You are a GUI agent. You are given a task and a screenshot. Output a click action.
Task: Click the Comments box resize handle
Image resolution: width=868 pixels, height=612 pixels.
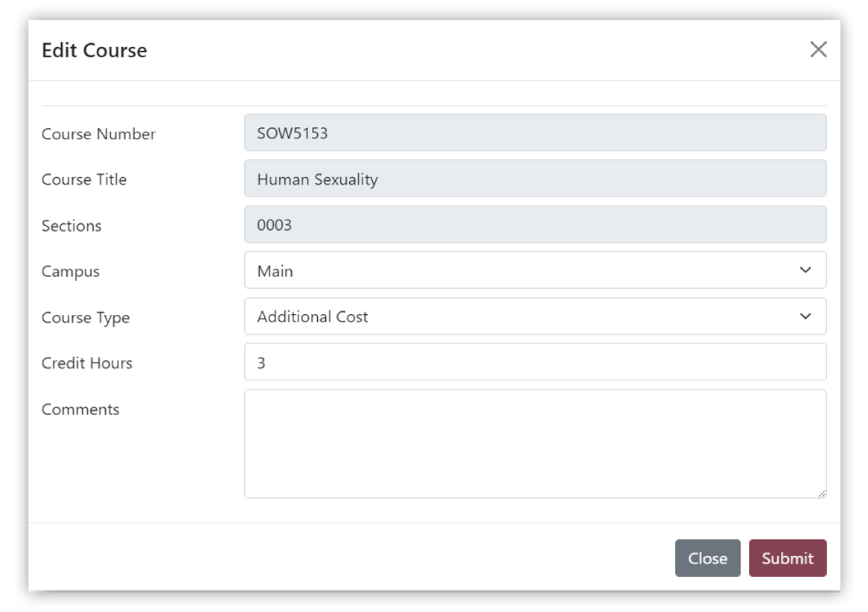pos(821,493)
